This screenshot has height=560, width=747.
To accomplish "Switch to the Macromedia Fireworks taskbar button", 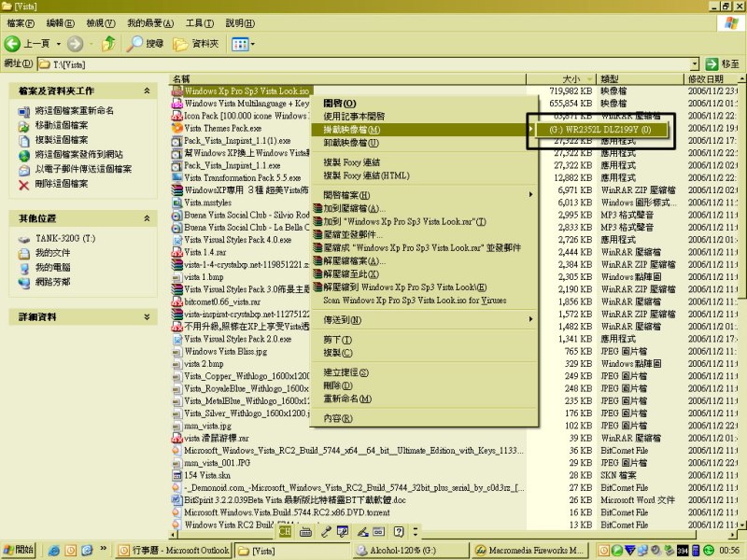I will pos(530,551).
